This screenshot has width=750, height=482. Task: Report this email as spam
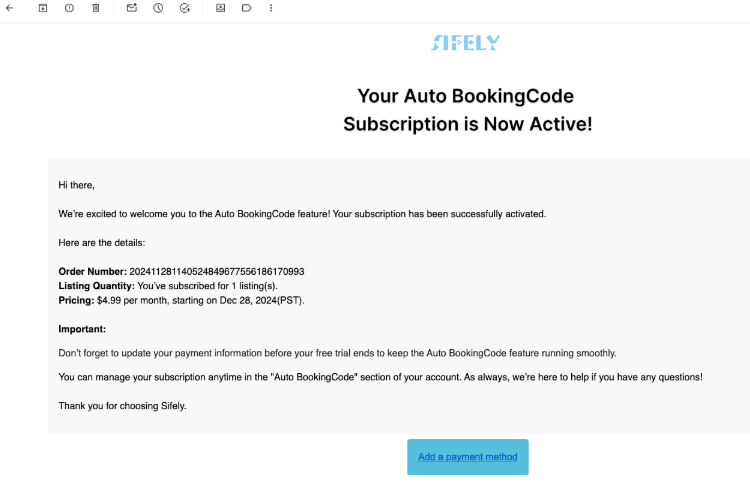tap(69, 8)
